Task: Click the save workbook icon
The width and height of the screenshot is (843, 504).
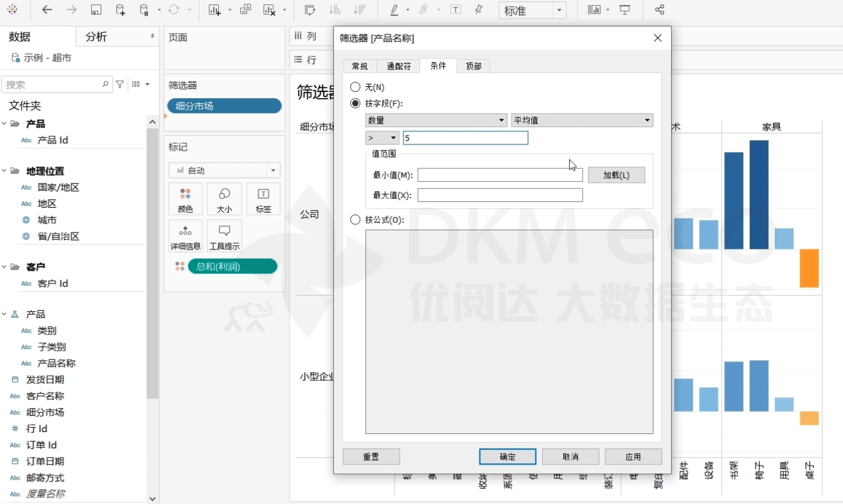Action: tap(96, 10)
